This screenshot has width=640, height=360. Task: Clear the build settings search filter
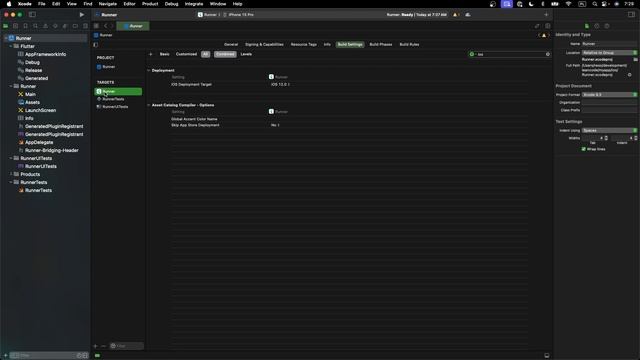pos(548,54)
